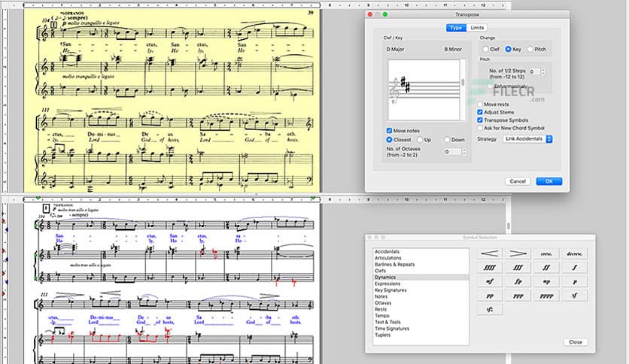629x364 pixels.
Task: Select the sforzando sf symbol
Action: tap(574, 296)
